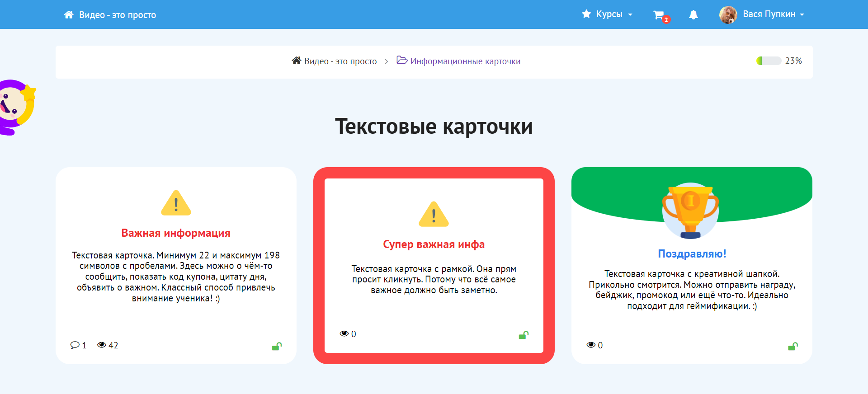Click the notifications bell icon

[693, 15]
